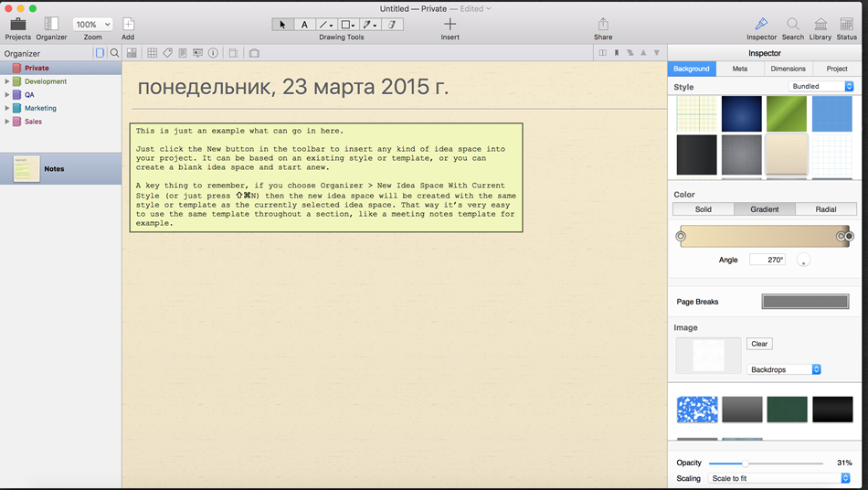Click the split view icon

[x=603, y=53]
